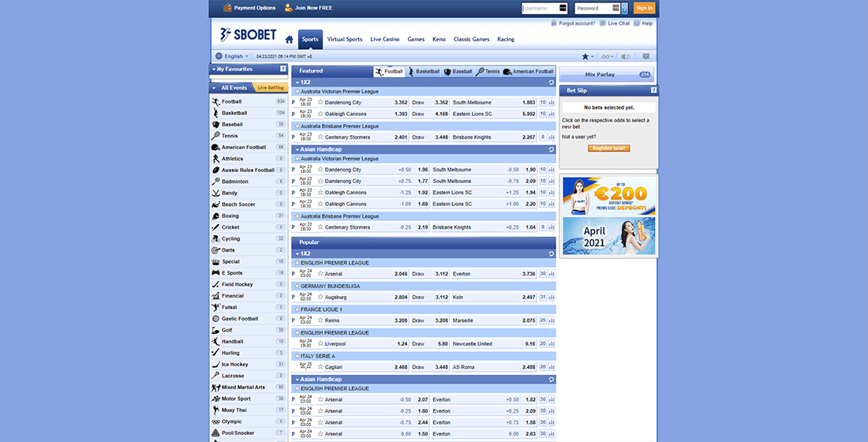Toggle favourite star for Liverpool match
868x442 pixels.
(x=320, y=344)
